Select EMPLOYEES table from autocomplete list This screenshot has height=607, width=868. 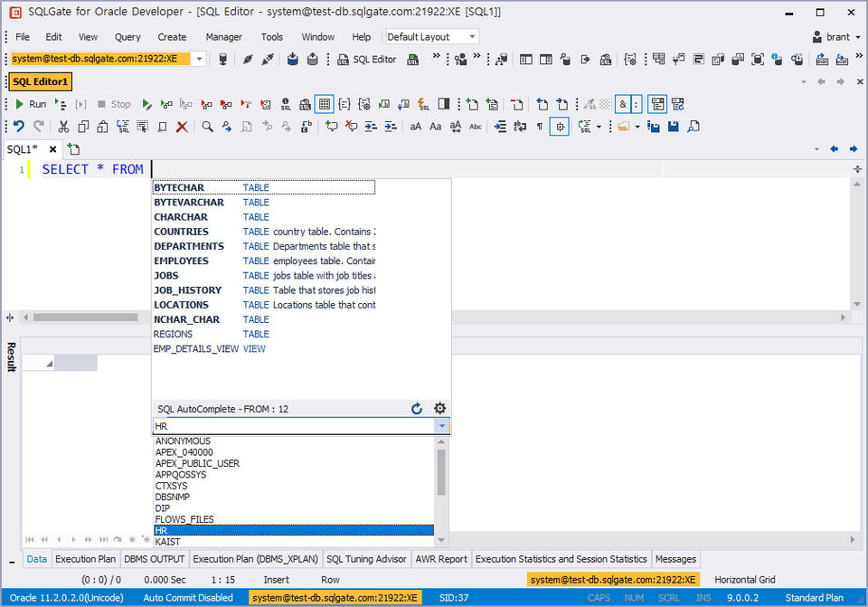click(x=183, y=261)
